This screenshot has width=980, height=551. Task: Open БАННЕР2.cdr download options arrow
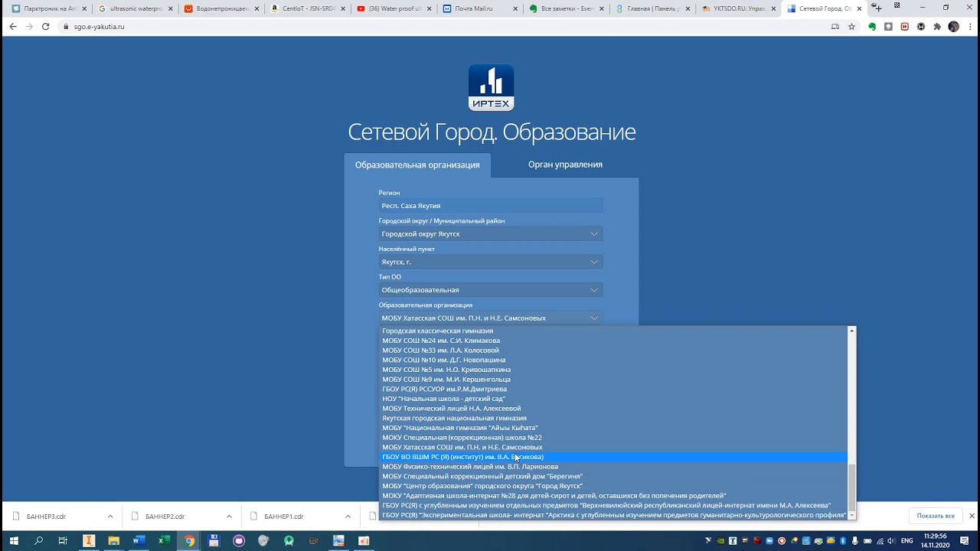pos(229,517)
